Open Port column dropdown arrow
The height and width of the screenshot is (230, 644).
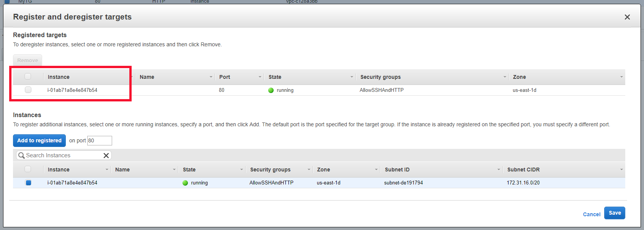[x=260, y=77]
